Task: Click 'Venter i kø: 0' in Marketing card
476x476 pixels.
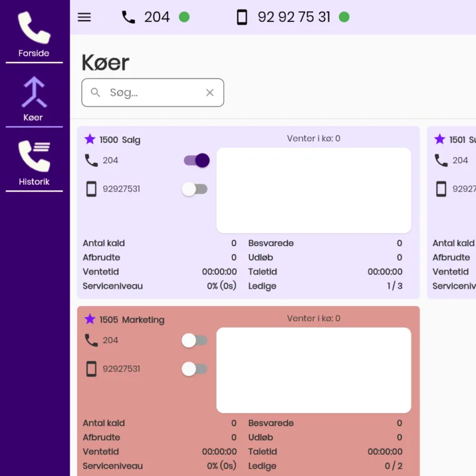Action: pyautogui.click(x=314, y=318)
